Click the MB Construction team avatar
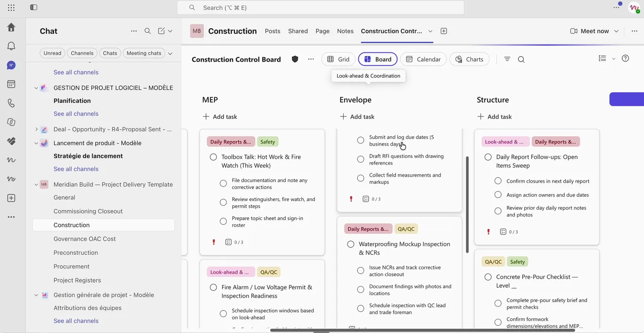 click(197, 31)
